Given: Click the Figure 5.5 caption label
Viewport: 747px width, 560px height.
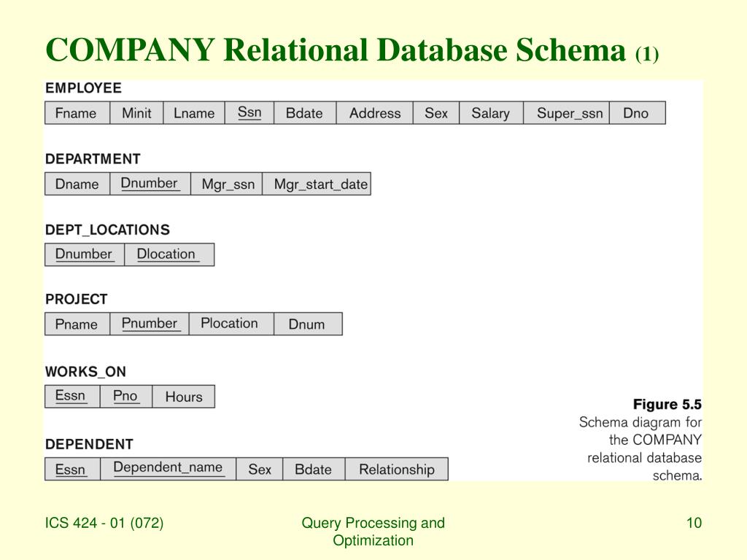Looking at the screenshot, I should coord(667,404).
